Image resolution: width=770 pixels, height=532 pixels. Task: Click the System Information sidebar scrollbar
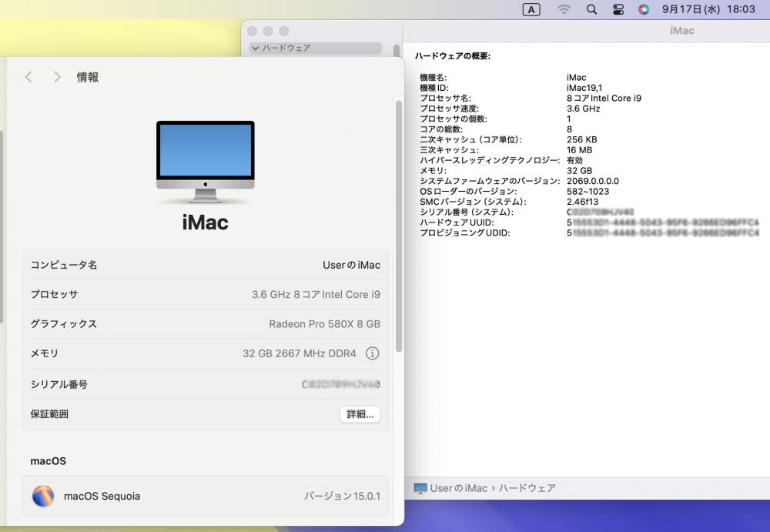397,51
